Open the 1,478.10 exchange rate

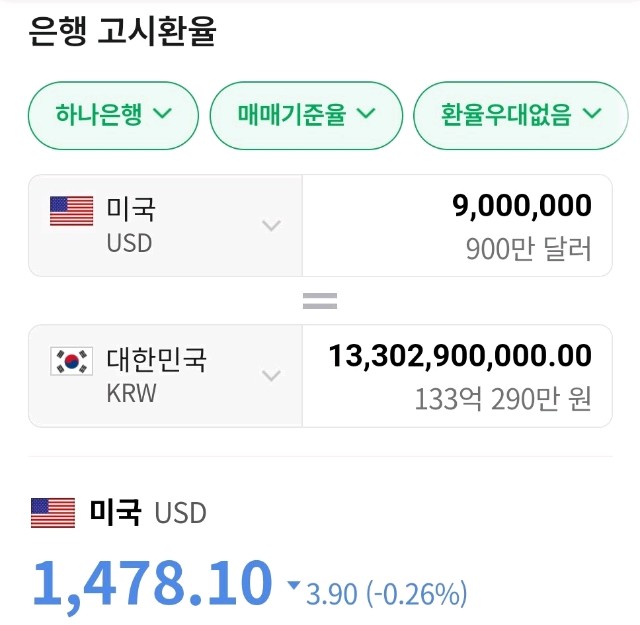[152, 583]
